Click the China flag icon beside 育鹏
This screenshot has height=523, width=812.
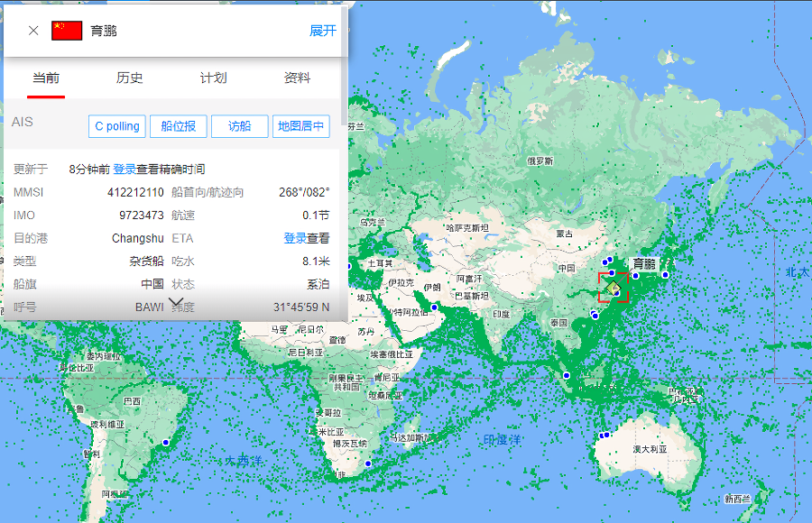[x=67, y=31]
